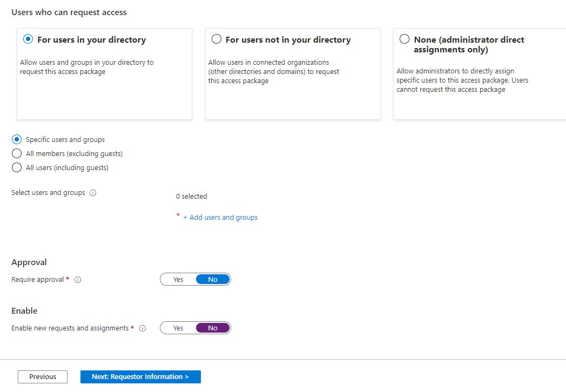The image size is (566, 392).
Task: Click the 0 selected text
Action: click(x=192, y=197)
